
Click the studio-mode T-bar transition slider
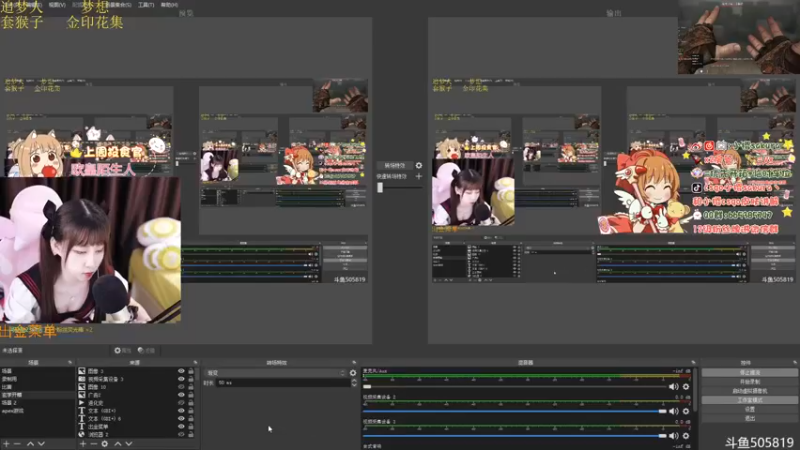pos(380,187)
